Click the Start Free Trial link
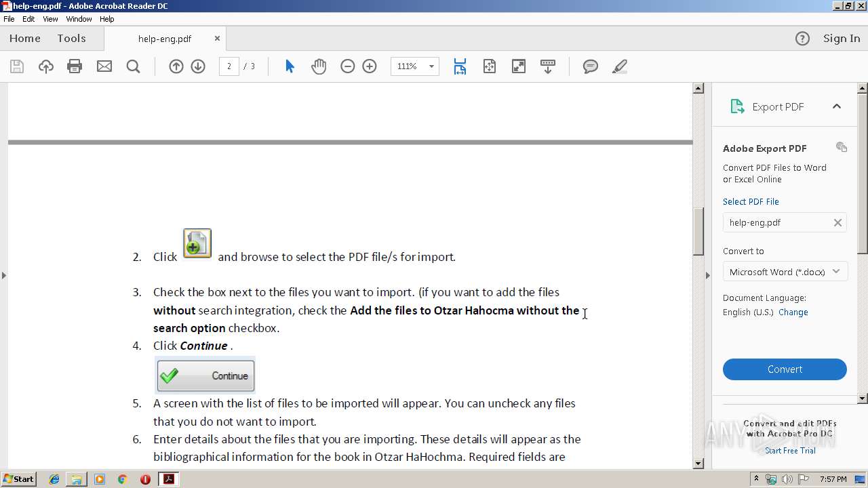868x488 pixels. pyautogui.click(x=790, y=451)
